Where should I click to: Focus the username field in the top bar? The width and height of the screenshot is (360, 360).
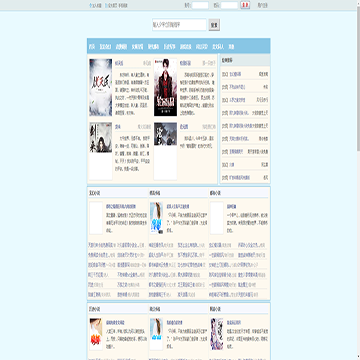[200, 5]
